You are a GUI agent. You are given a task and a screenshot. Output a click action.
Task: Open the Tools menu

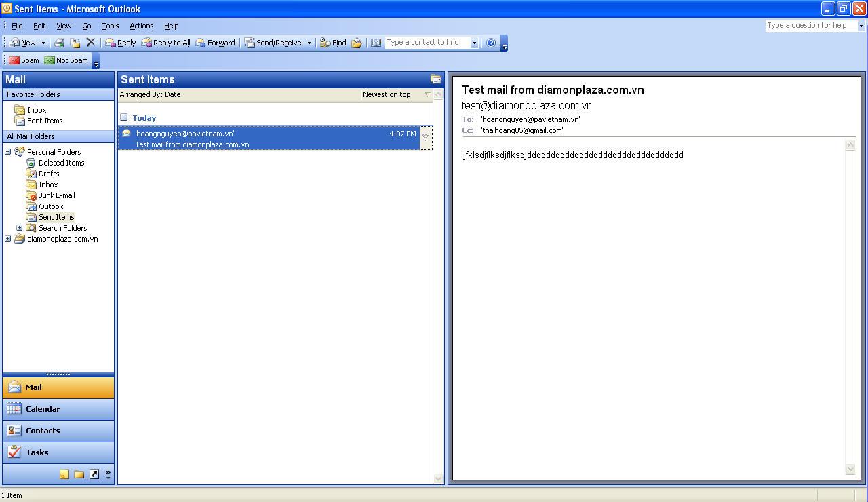(x=111, y=26)
